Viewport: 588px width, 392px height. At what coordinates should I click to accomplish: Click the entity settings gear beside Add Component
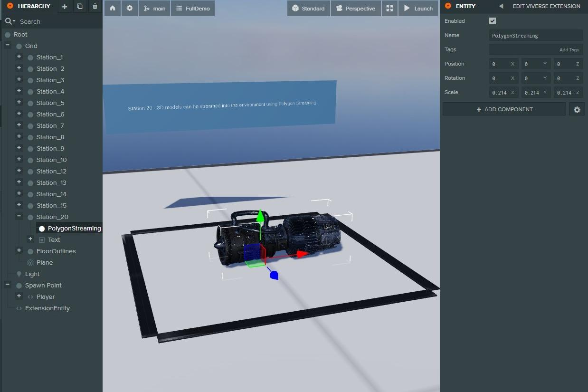coord(577,110)
